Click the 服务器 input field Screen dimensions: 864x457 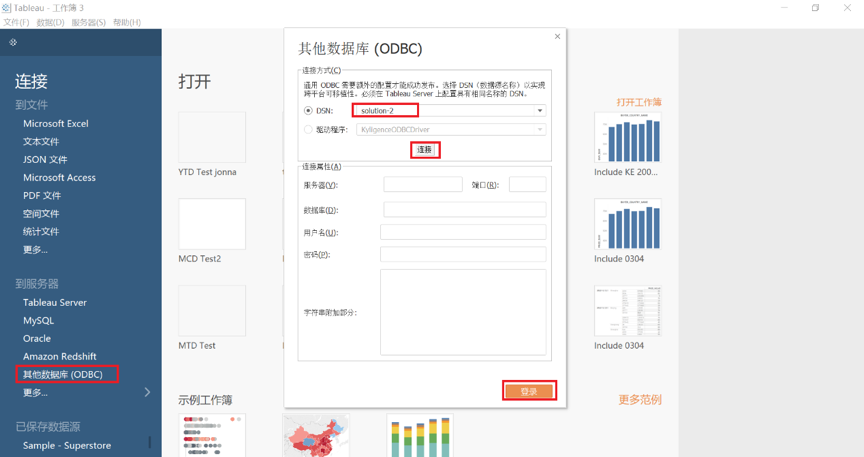point(423,185)
